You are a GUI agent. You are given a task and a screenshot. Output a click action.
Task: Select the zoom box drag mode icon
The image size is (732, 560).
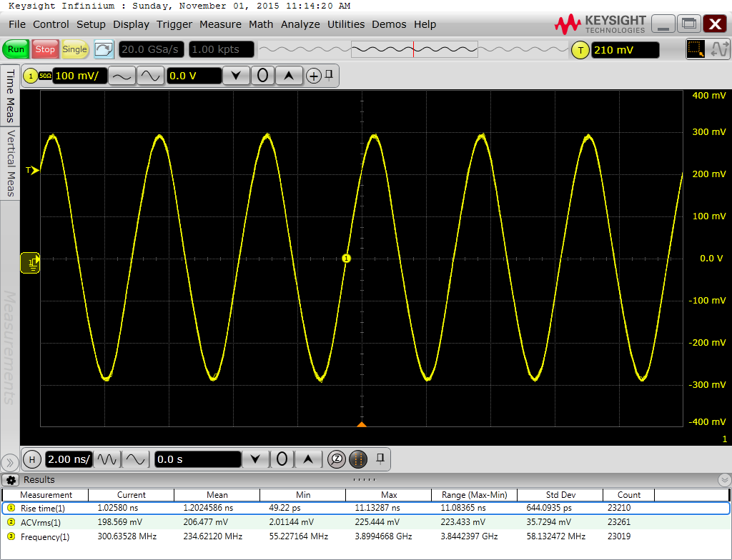click(695, 49)
